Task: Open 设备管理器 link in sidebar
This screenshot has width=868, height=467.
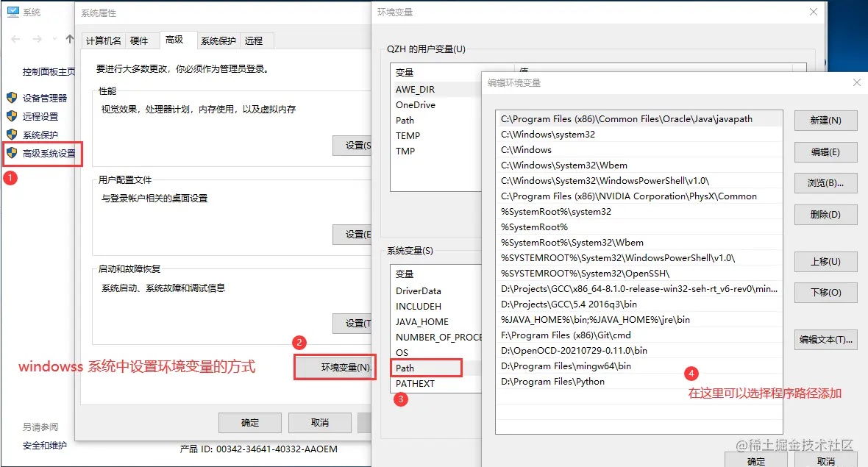Action: click(45, 98)
